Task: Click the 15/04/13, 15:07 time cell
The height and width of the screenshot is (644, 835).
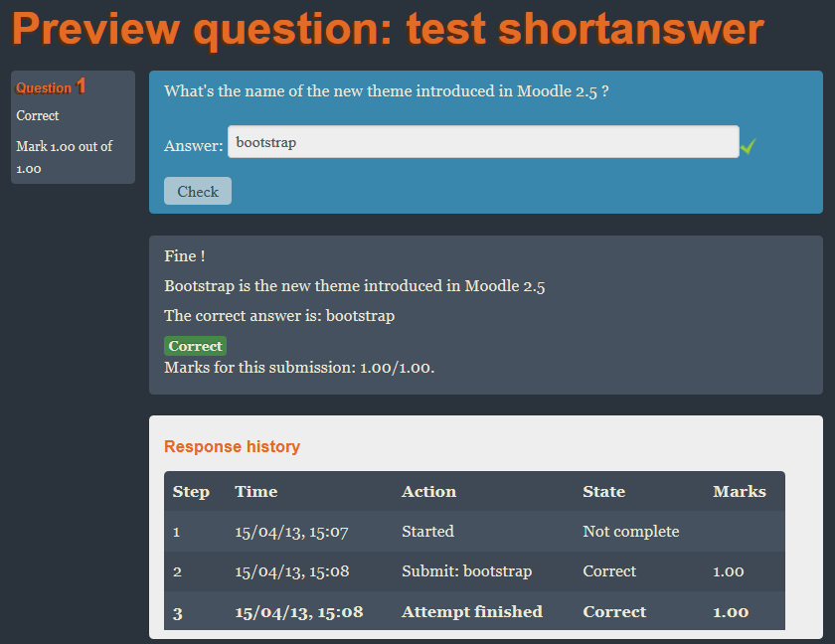Action: click(x=292, y=532)
